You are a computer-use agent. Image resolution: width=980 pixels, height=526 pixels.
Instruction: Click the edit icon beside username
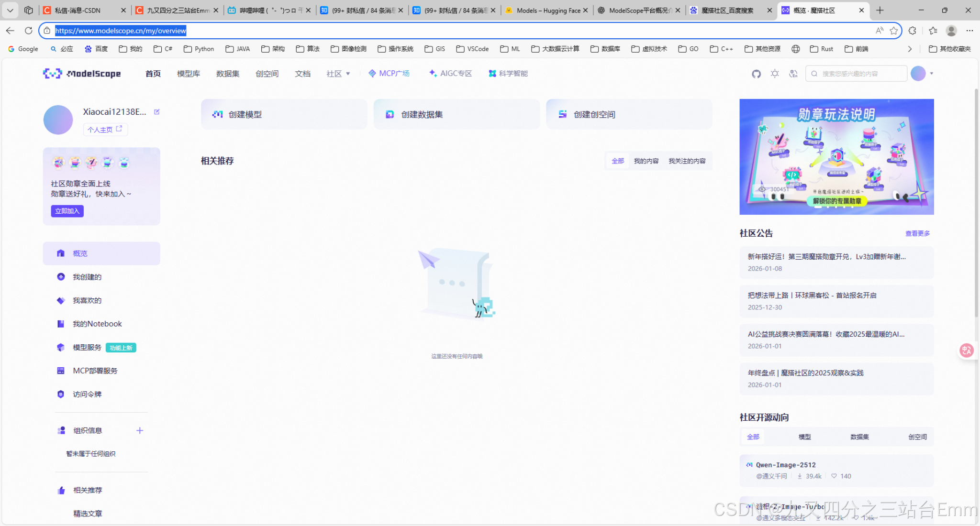pos(156,112)
